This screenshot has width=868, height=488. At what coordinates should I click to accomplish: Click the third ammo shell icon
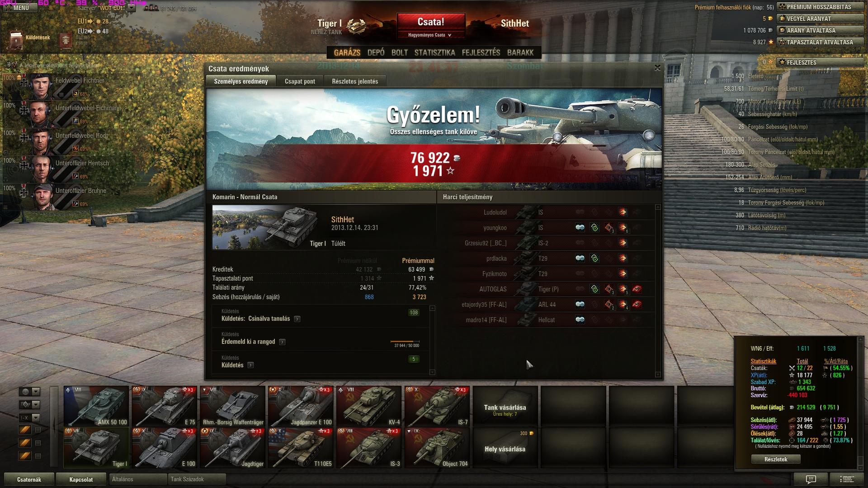(25, 456)
